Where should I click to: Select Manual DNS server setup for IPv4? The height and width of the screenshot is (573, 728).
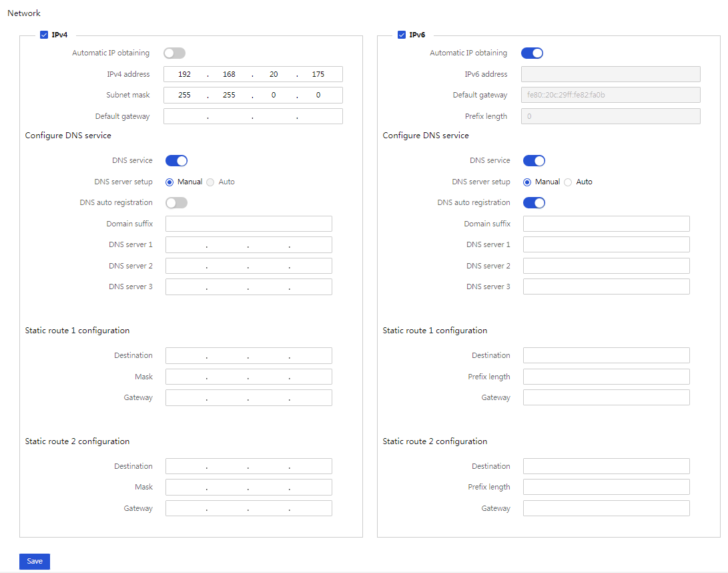169,182
